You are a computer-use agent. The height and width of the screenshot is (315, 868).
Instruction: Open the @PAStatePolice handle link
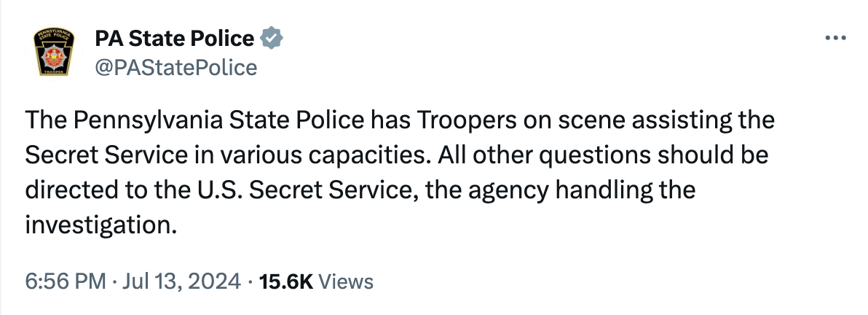click(175, 68)
